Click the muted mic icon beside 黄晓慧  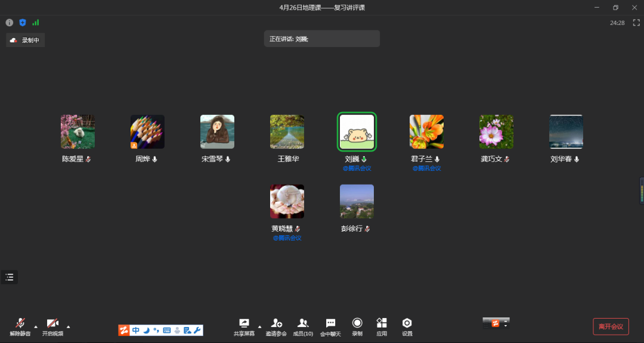click(x=298, y=229)
